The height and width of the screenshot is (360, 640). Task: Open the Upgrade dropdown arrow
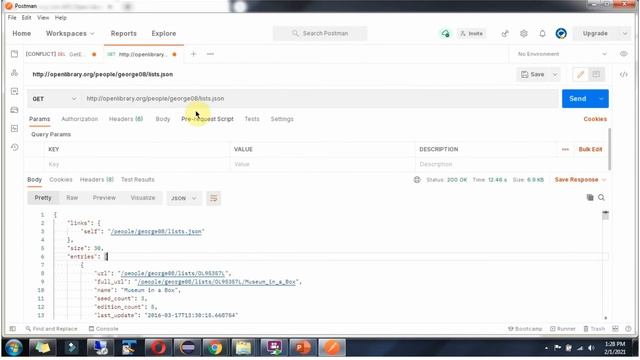click(625, 33)
